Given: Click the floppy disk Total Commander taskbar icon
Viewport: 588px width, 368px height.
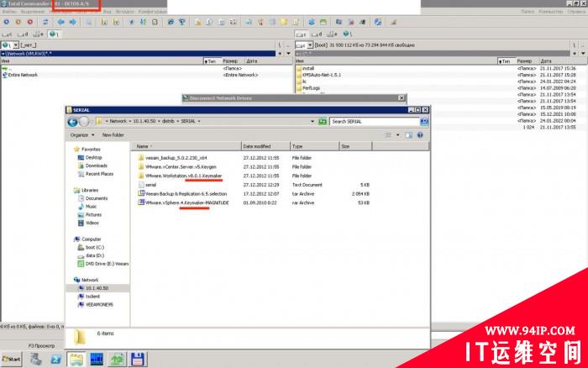Looking at the screenshot, I should pos(137,360).
